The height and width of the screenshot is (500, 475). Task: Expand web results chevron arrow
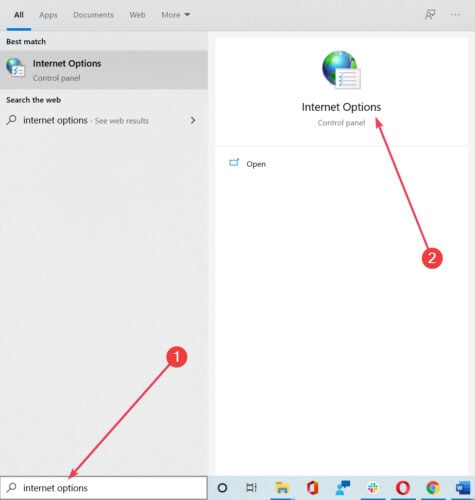click(x=193, y=120)
